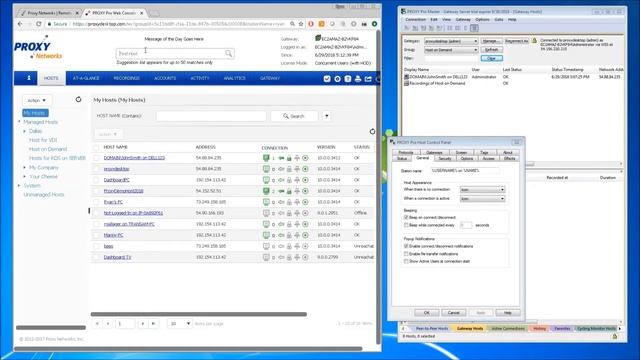Click the printer icon in blue navigation bar
640x360 pixels.
(x=358, y=79)
